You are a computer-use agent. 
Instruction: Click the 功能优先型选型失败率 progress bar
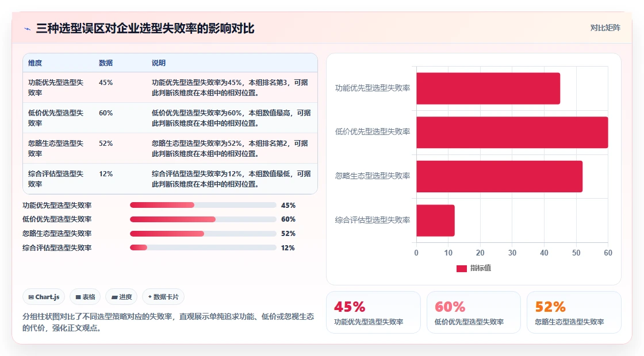click(203, 205)
